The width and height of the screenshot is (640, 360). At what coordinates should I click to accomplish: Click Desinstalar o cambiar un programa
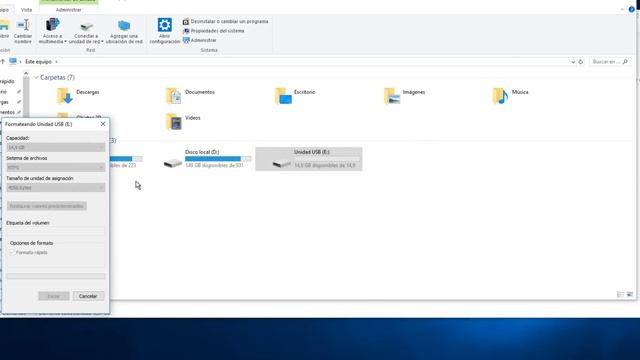(x=225, y=21)
